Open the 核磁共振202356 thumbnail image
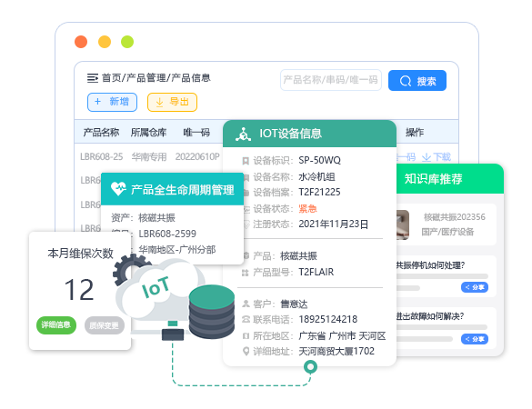 (x=403, y=224)
